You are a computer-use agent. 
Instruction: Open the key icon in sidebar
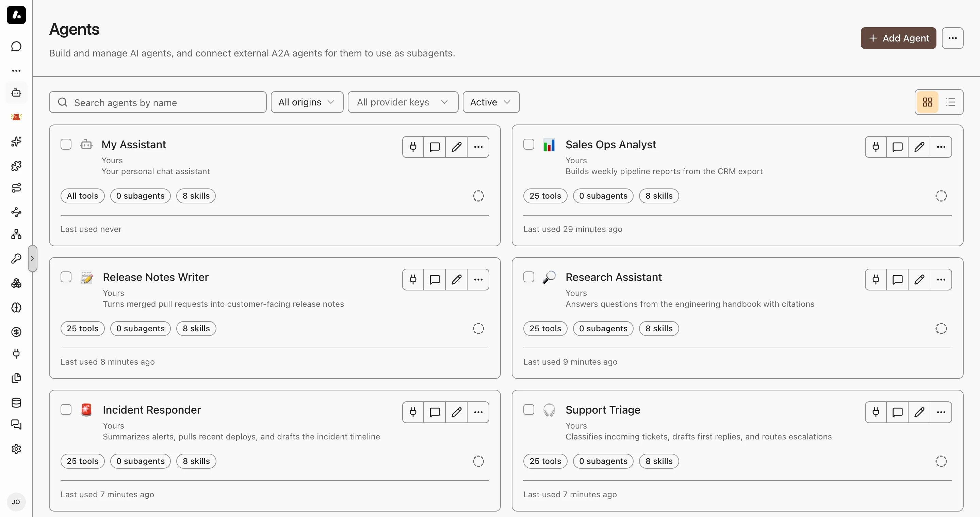click(x=16, y=258)
